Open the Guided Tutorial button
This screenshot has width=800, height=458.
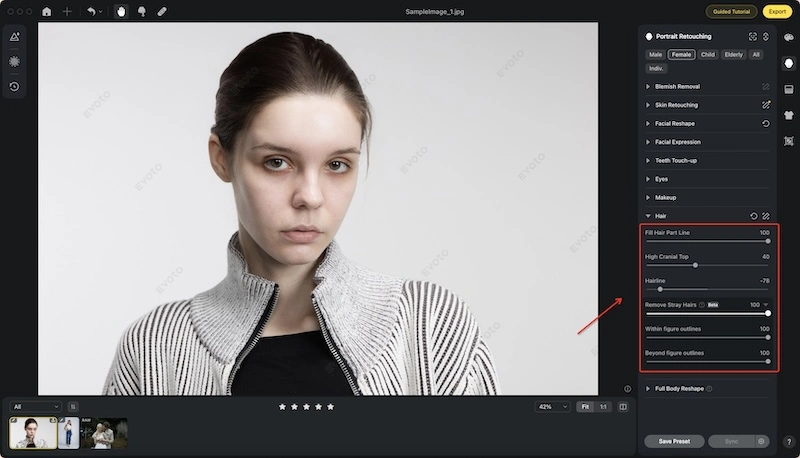731,11
